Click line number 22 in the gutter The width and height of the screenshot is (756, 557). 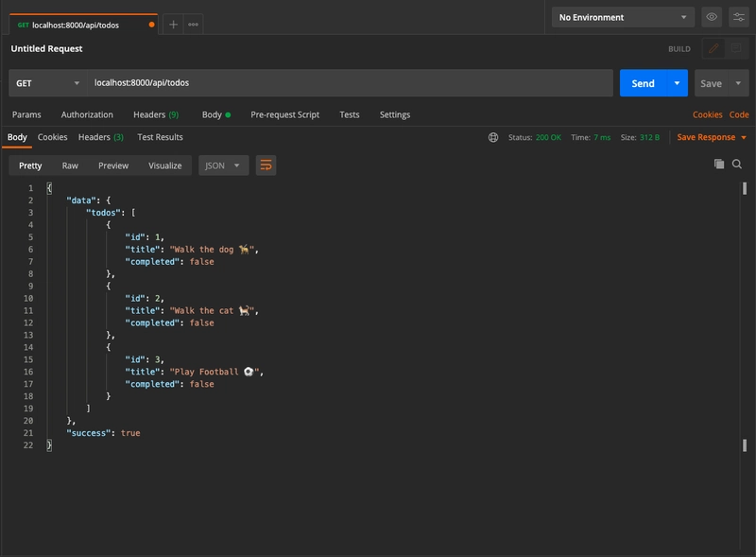[x=28, y=445]
